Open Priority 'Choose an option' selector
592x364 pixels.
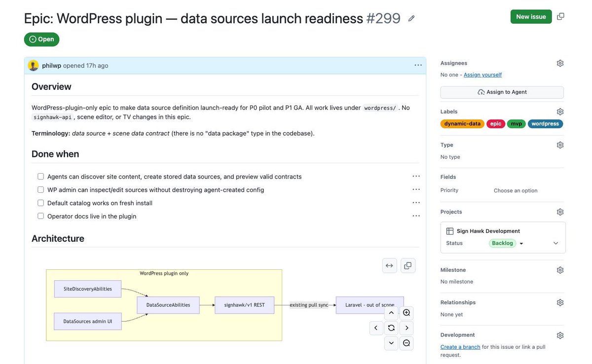[x=516, y=190]
